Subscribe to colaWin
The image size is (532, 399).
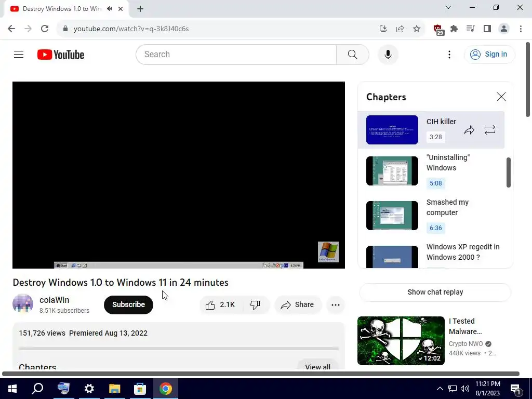[x=129, y=304]
